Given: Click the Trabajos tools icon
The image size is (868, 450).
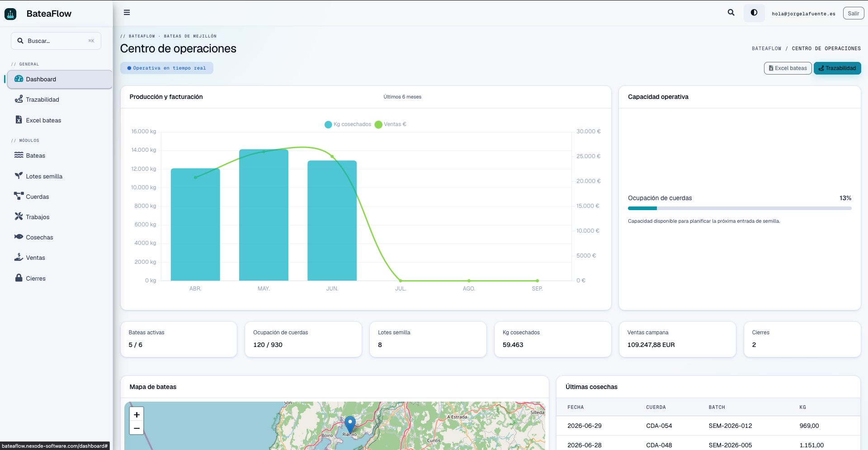Looking at the screenshot, I should (x=19, y=216).
